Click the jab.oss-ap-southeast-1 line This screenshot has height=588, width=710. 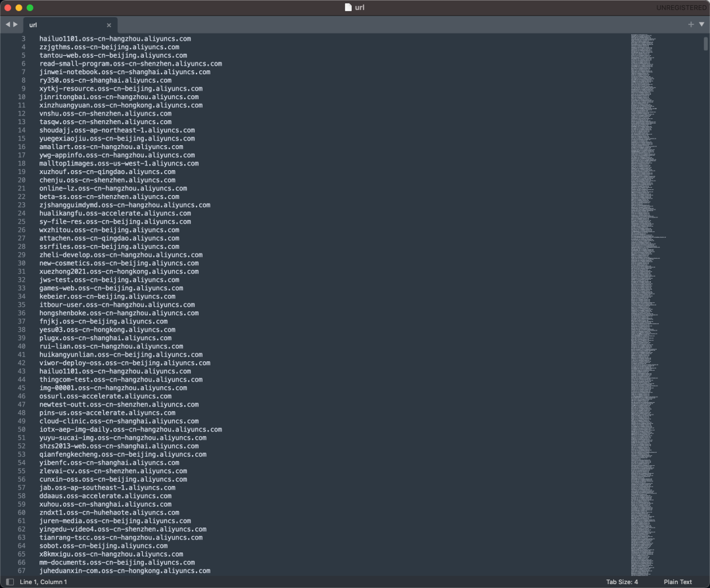coord(107,487)
